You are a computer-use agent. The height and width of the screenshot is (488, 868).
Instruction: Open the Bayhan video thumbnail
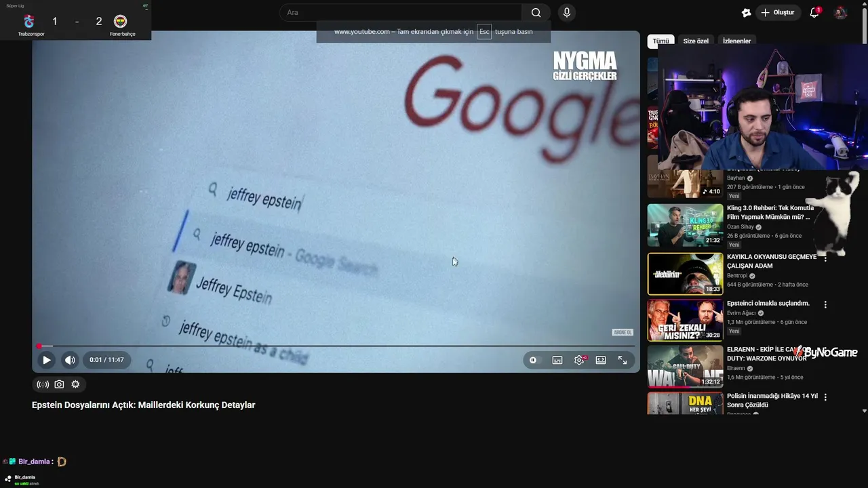tap(685, 178)
